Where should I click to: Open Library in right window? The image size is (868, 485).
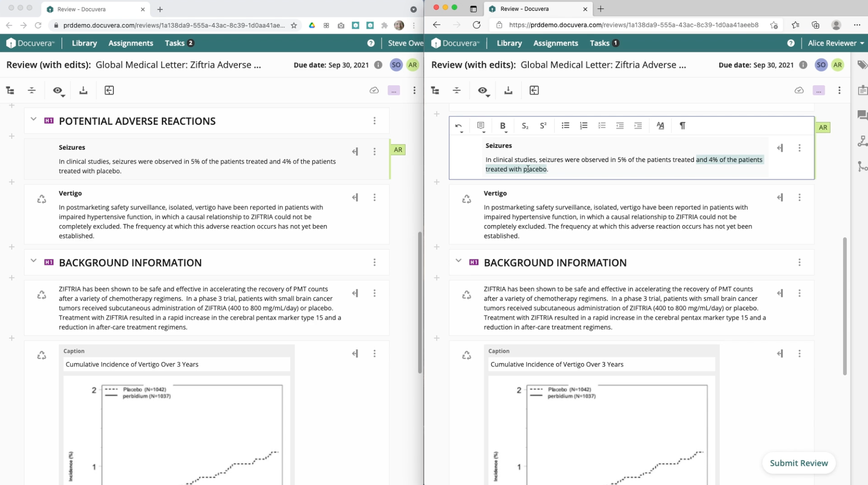click(509, 43)
